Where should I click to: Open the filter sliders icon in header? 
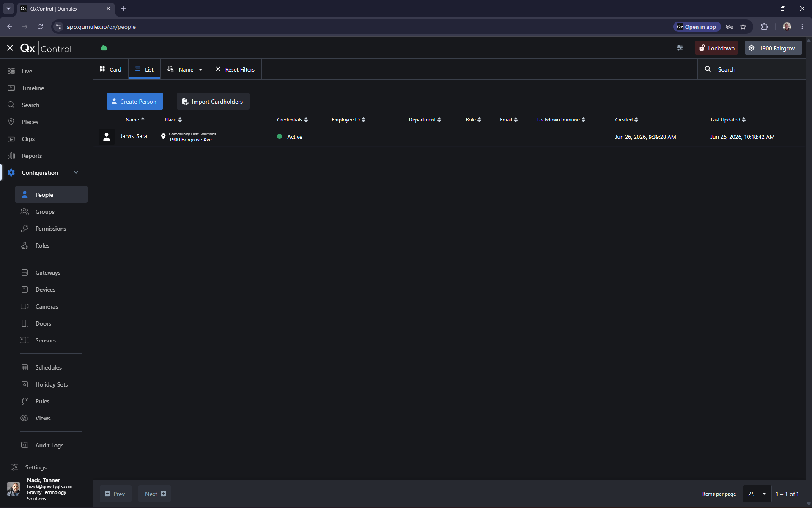[680, 48]
